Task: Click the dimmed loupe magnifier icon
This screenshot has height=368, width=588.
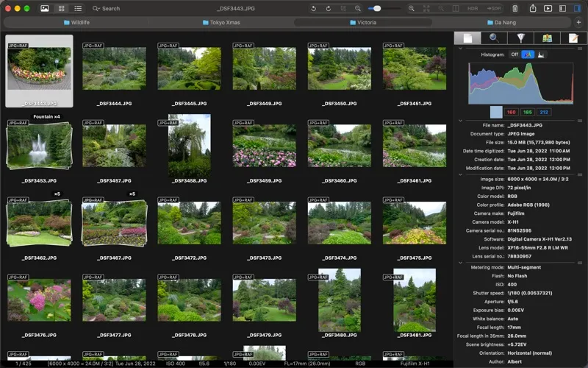Action: click(x=441, y=8)
